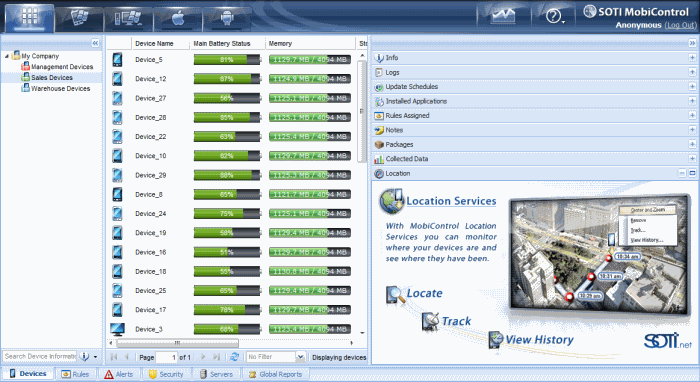This screenshot has width=700, height=382.
Task: Switch to the Alerts tab
Action: click(119, 374)
